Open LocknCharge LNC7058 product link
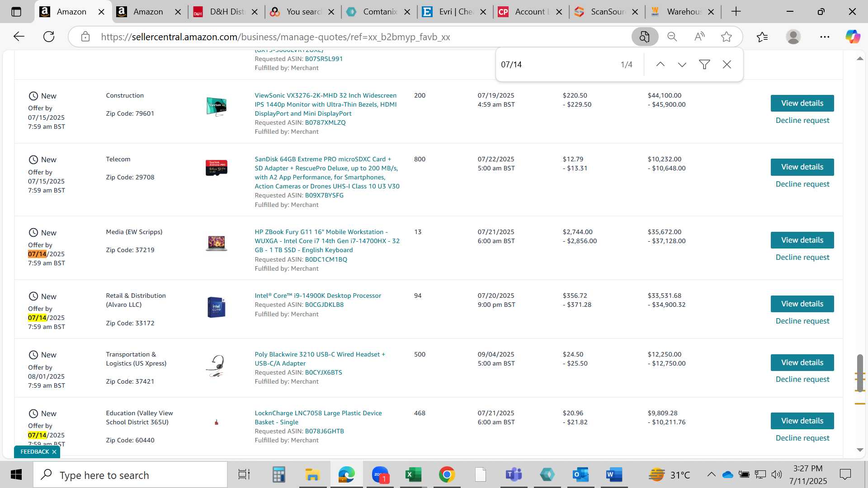Image resolution: width=868 pixels, height=488 pixels. pos(318,418)
